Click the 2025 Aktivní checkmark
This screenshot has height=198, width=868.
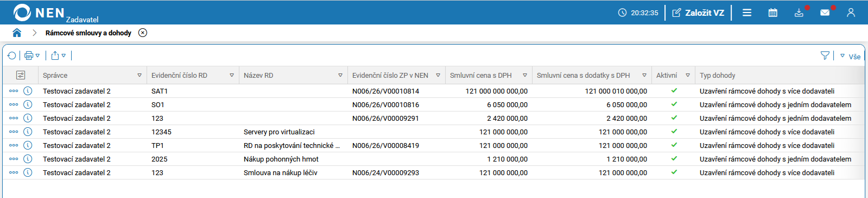(x=674, y=158)
